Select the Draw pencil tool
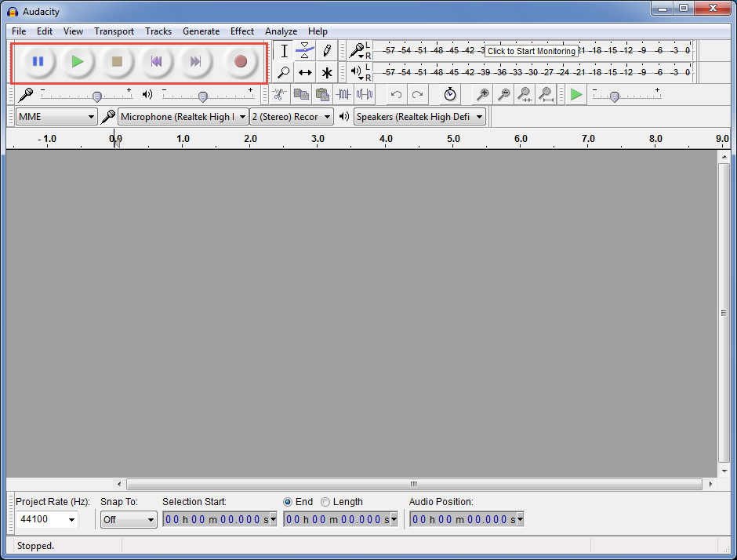The height and width of the screenshot is (560, 737). click(x=327, y=51)
